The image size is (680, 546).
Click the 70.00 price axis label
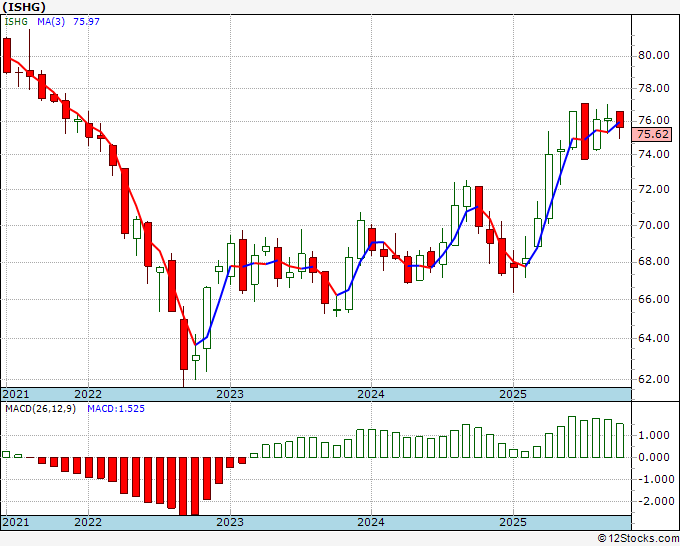pyautogui.click(x=653, y=225)
